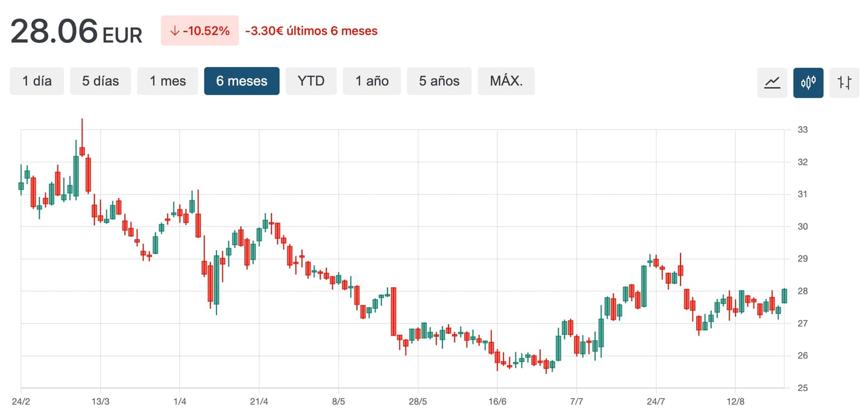Image resolution: width=868 pixels, height=417 pixels.
Task: Click the 16/6 date label on axis
Action: pyautogui.click(x=497, y=401)
